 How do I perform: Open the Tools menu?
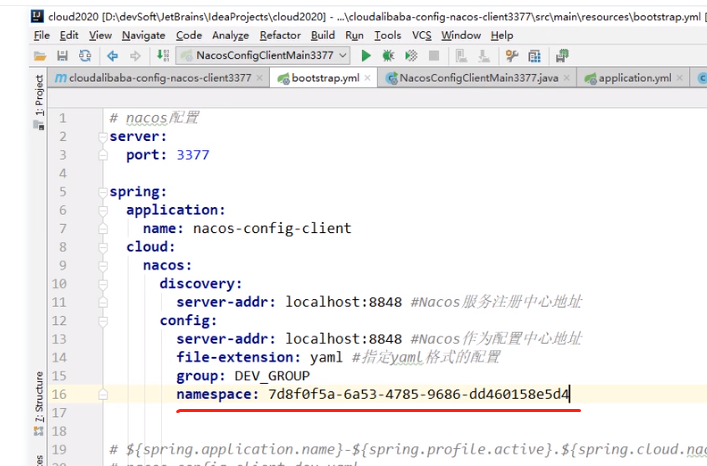point(387,36)
